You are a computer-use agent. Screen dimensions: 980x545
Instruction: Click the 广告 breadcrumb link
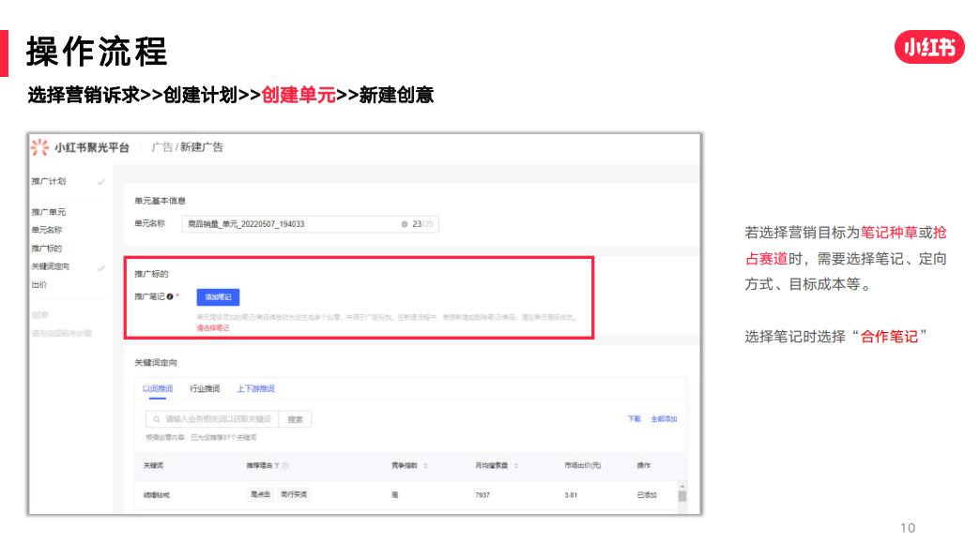(161, 147)
